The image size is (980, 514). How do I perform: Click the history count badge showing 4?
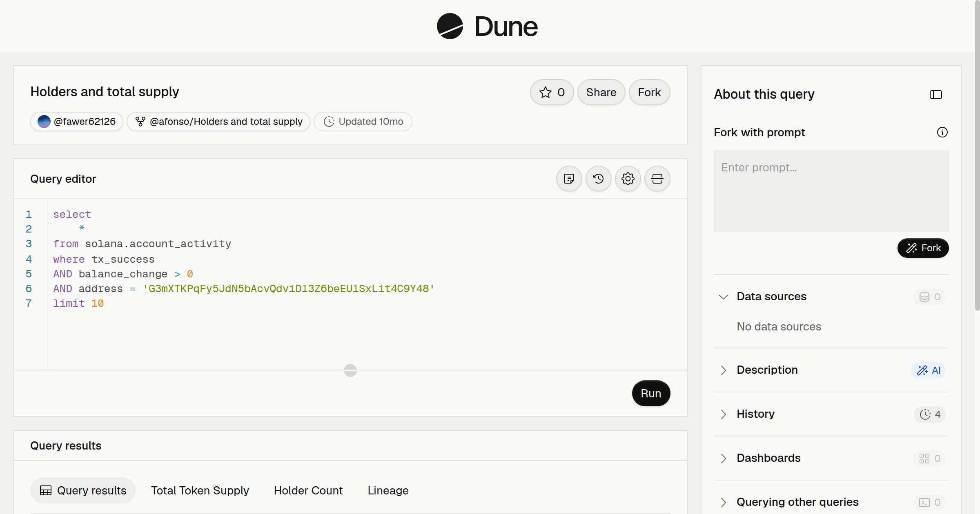click(930, 414)
